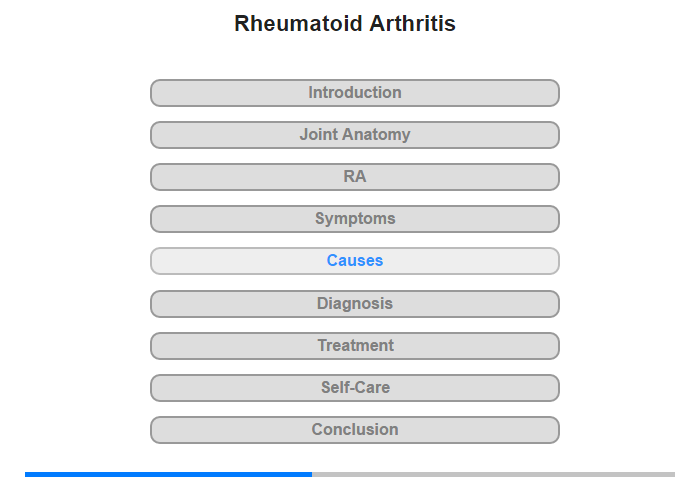
Task: Click the Joint Anatomy label text
Action: pos(355,134)
